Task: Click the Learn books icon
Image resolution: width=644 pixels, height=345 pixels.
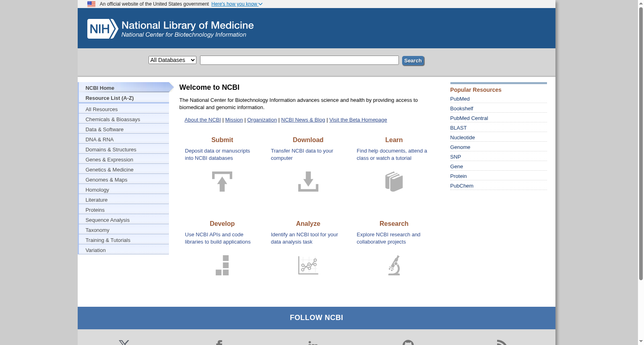Action: [x=394, y=182]
